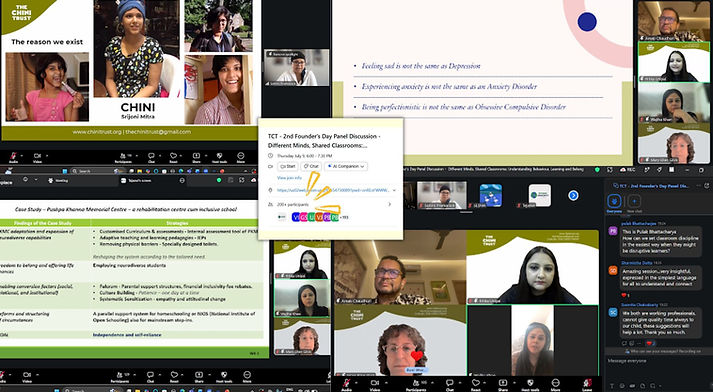Open the Windows Start menu icon
This screenshot has width=713, height=392.
(x=64, y=171)
